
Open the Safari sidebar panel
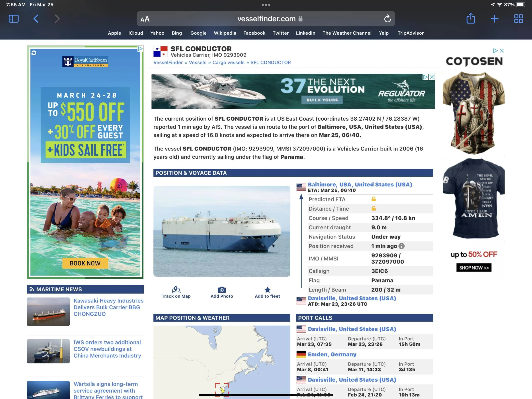tap(14, 19)
